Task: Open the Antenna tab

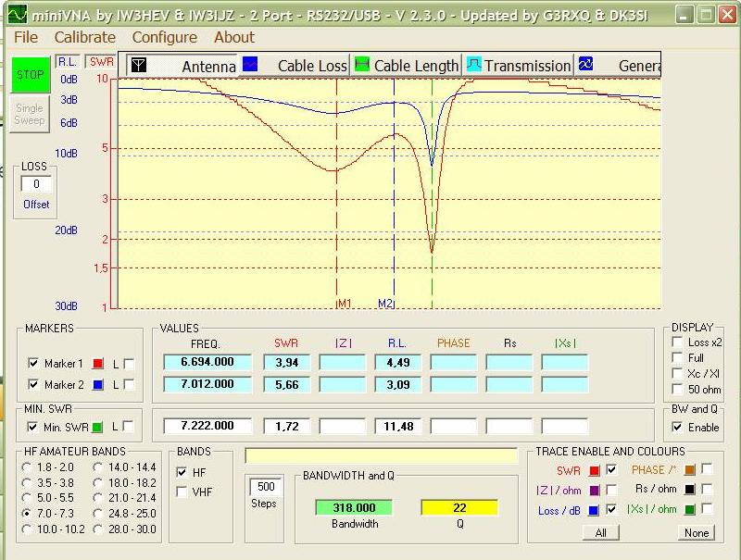Action: [x=184, y=66]
